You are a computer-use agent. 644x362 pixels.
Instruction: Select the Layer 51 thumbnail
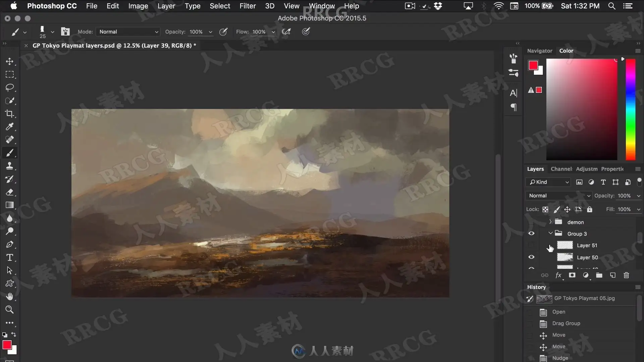coord(565,245)
